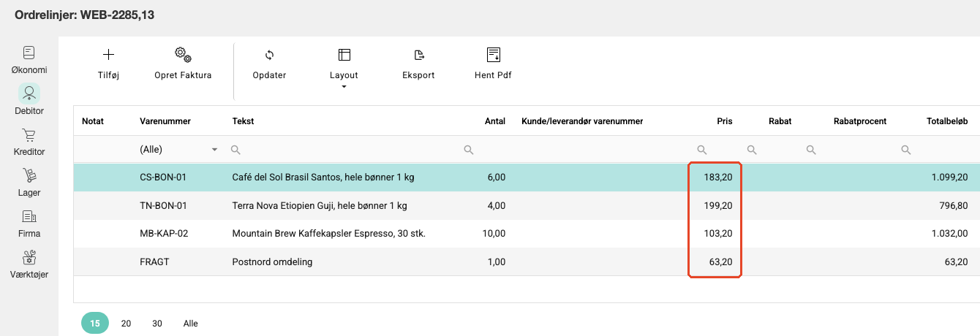Viewport: 980px width, 336px height.
Task: Click the Tilføj plus icon
Action: [x=108, y=55]
